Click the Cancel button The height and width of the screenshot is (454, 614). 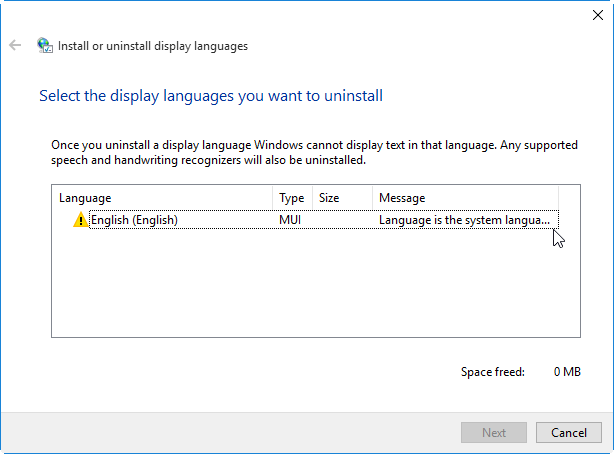[569, 432]
